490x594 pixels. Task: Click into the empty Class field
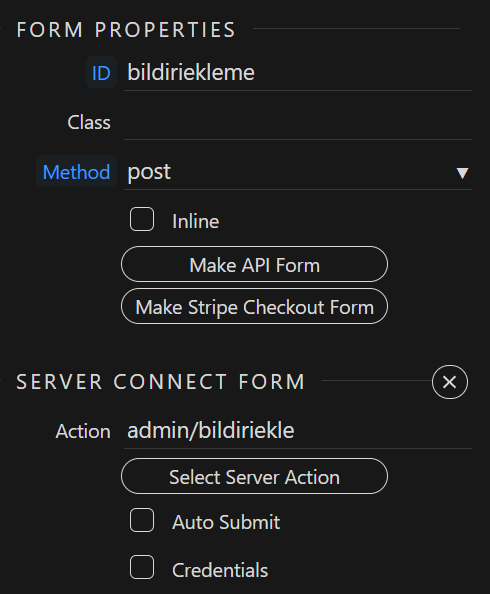pyautogui.click(x=298, y=123)
